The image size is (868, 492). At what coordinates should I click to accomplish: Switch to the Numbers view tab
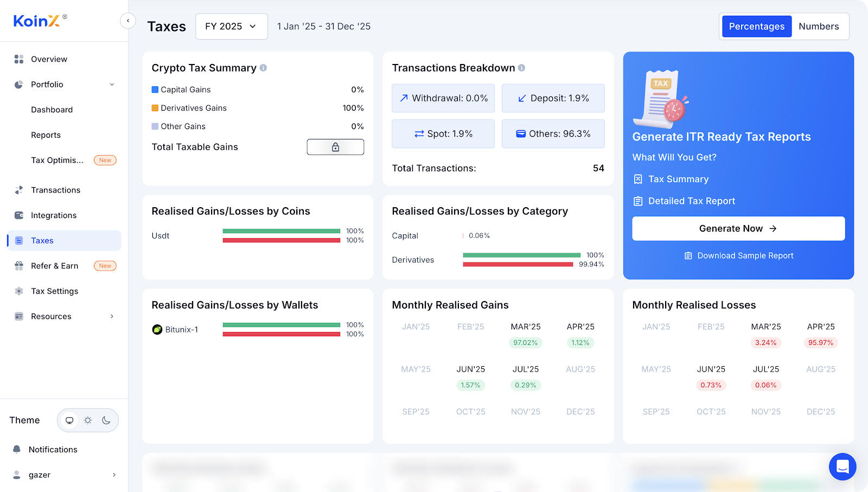pos(819,26)
